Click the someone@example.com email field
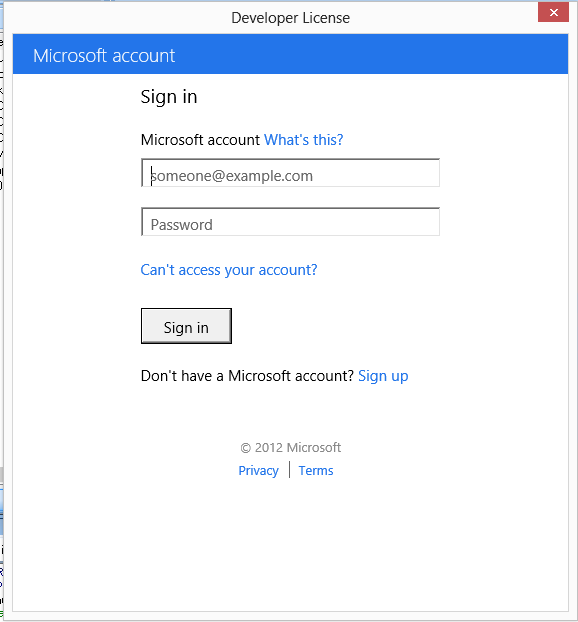Image resolution: width=578 pixels, height=622 pixels. click(290, 173)
